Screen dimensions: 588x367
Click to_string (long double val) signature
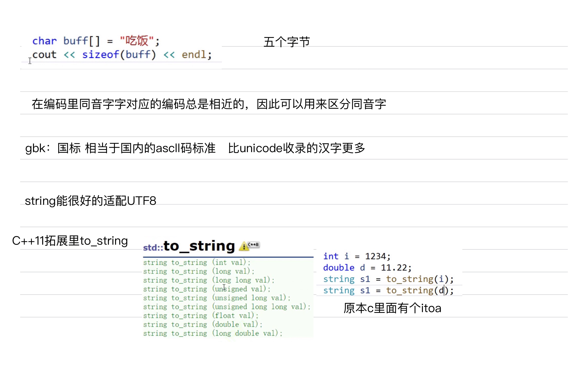click(x=212, y=333)
